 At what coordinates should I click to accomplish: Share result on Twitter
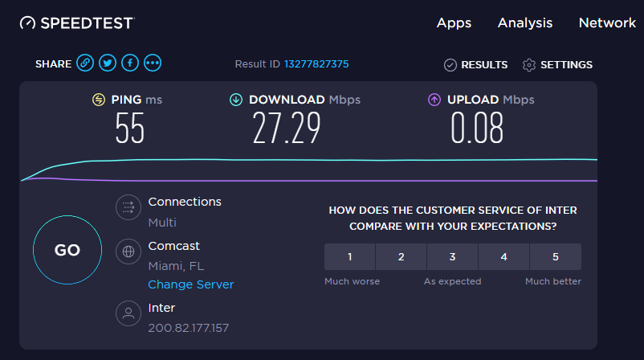click(x=108, y=63)
